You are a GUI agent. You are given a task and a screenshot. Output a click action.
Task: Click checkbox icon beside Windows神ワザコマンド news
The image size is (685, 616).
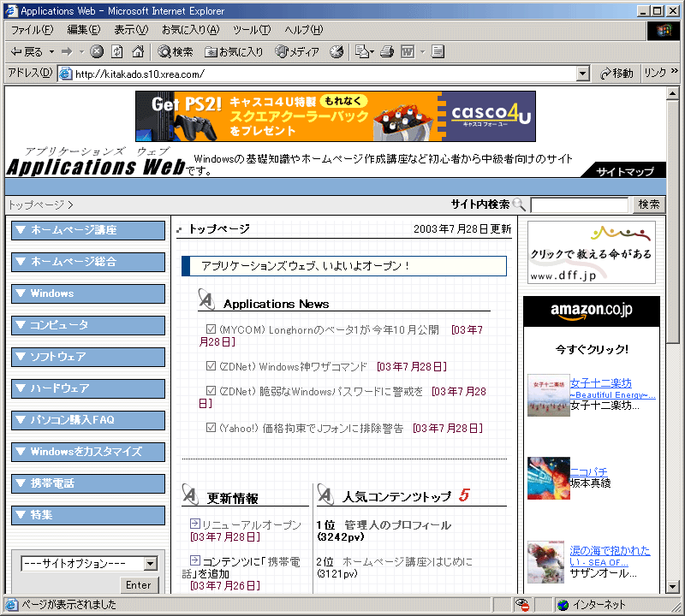tap(211, 366)
